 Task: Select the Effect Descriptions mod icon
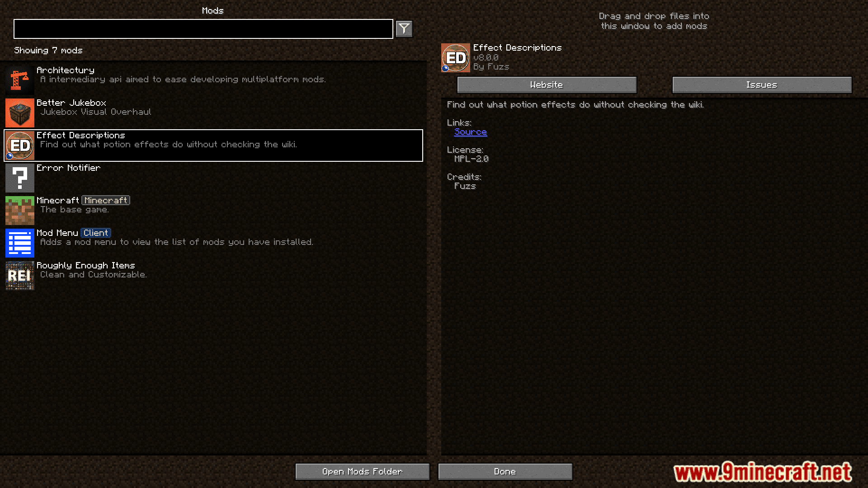click(x=19, y=145)
